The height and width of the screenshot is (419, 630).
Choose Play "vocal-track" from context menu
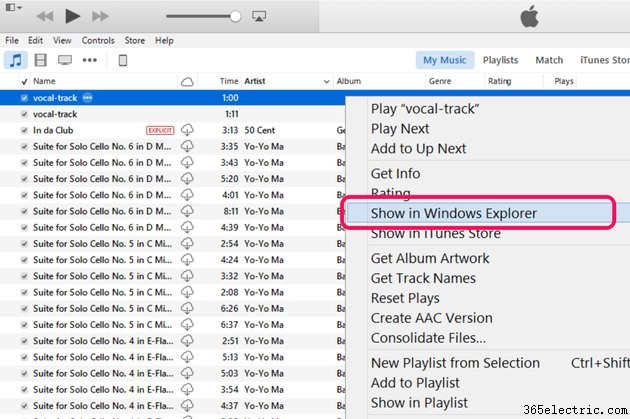point(425,109)
